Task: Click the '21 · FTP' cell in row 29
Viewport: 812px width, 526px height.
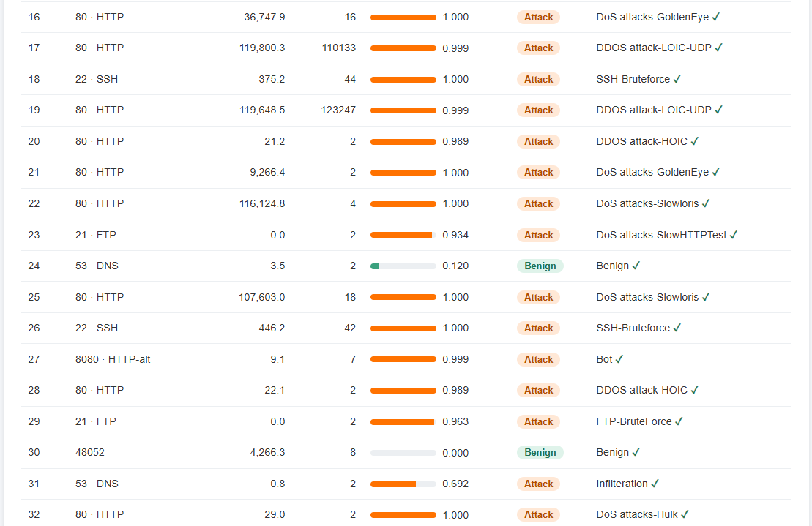Action: (x=96, y=421)
